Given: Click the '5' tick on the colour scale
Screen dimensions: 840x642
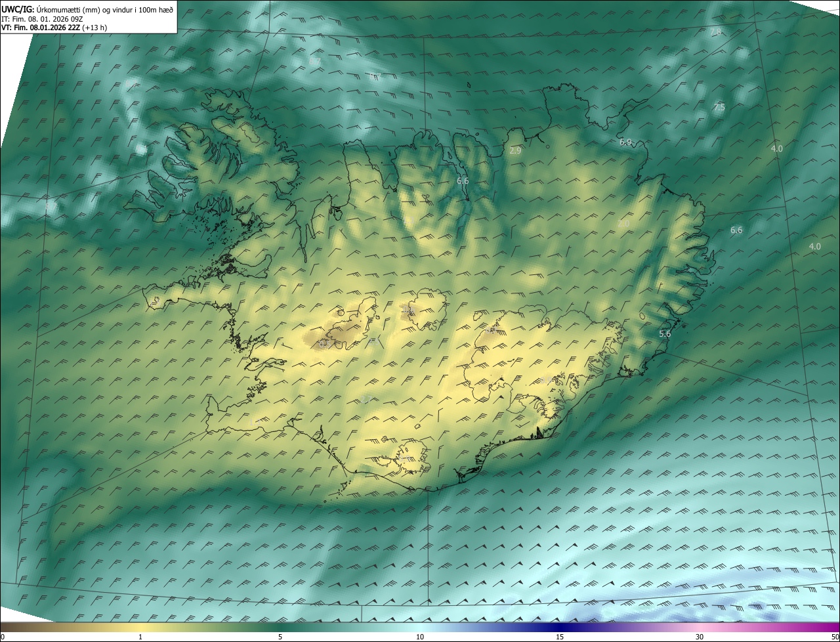Looking at the screenshot, I should 280,637.
